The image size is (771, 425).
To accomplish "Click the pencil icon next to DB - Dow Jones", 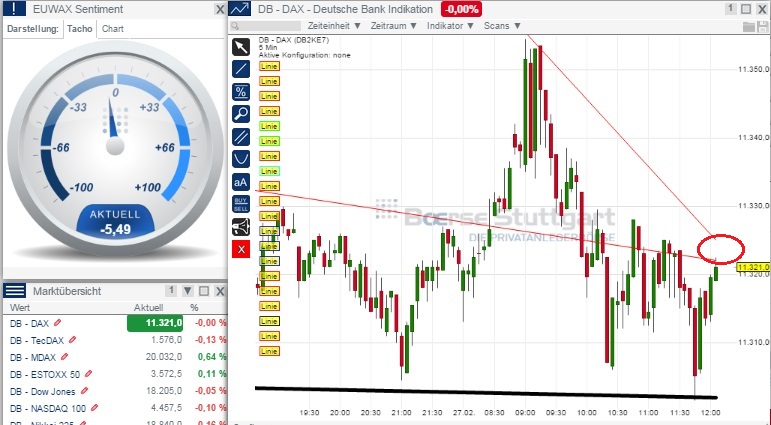I will (85, 391).
